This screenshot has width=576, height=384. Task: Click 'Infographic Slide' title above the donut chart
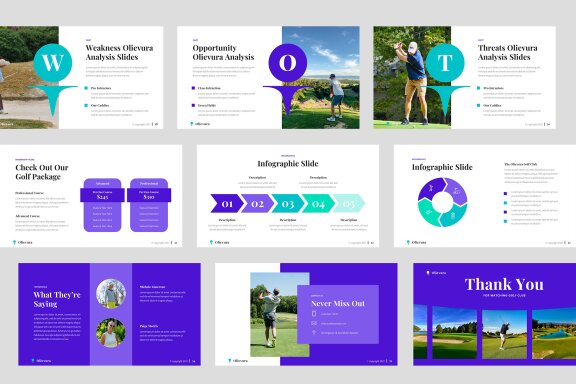(x=442, y=167)
